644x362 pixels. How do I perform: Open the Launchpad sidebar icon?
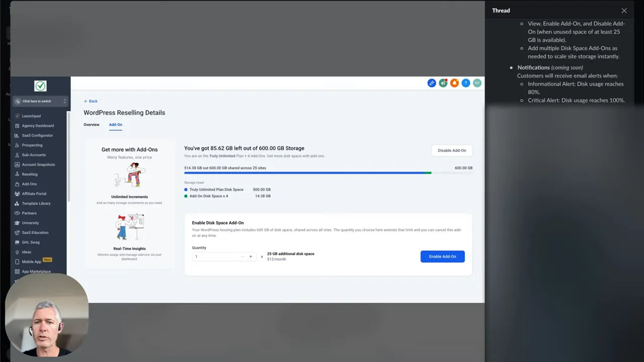(17, 116)
